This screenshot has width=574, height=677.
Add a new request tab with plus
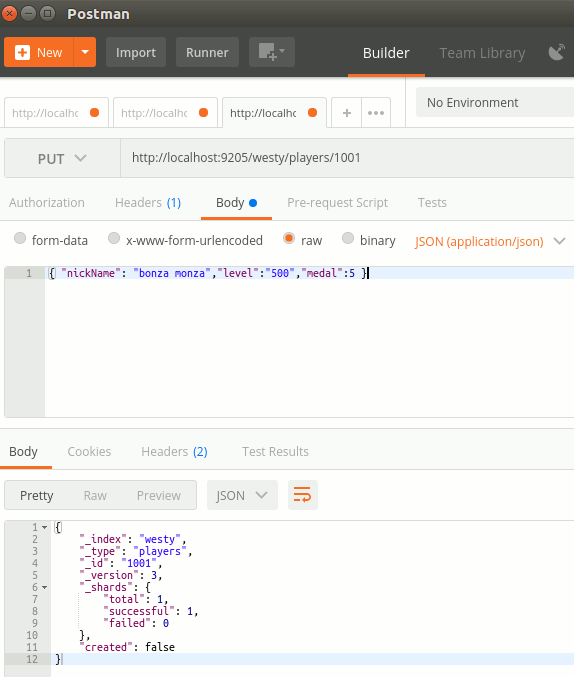(346, 113)
